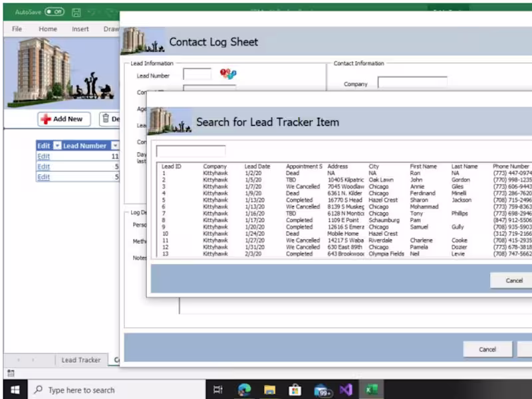Select lead row 2 John Gordon

(344, 180)
